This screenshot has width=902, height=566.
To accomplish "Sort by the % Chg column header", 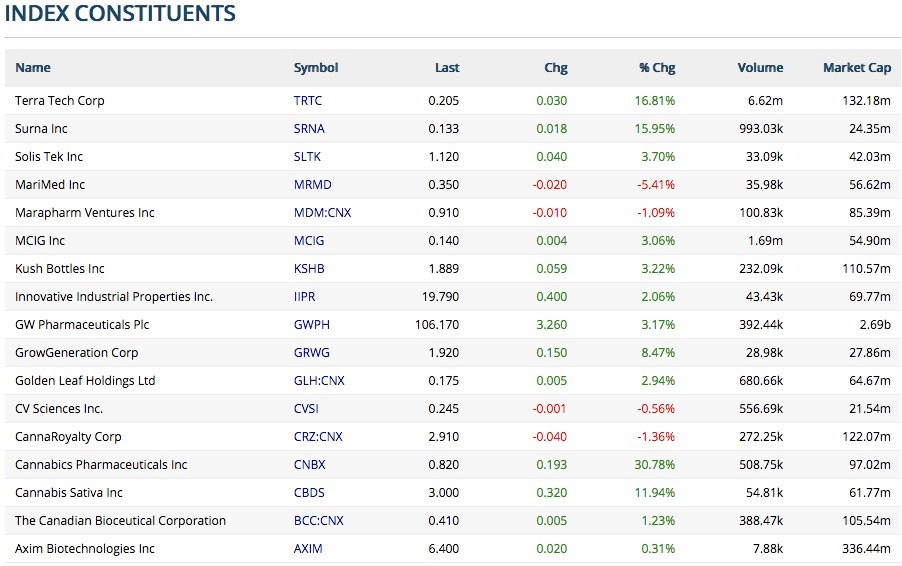I will [x=657, y=67].
